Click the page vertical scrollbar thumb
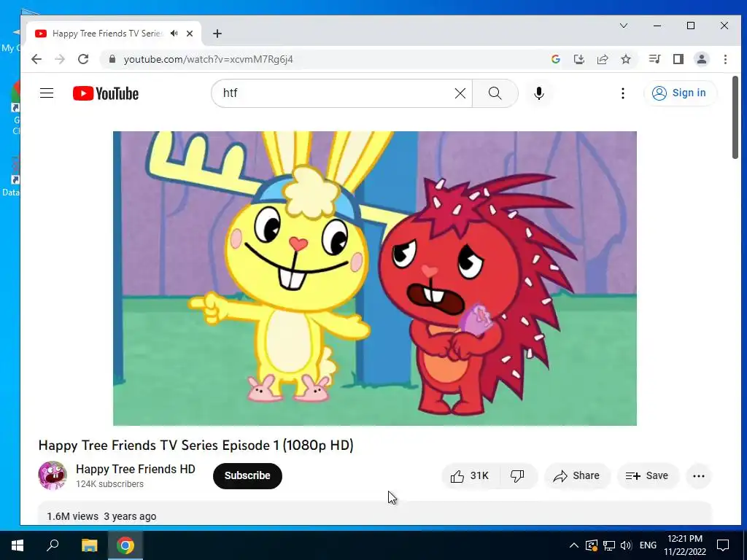This screenshot has width=747, height=560. 735,117
